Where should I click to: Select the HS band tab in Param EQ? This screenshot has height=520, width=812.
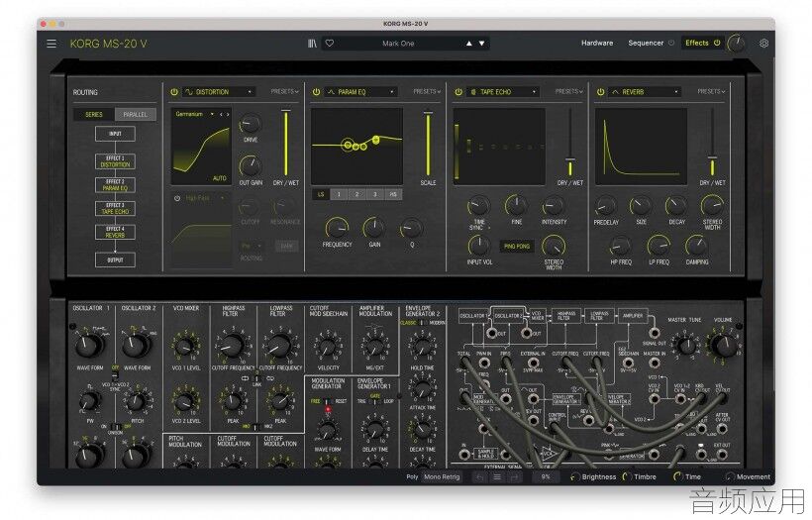point(393,194)
